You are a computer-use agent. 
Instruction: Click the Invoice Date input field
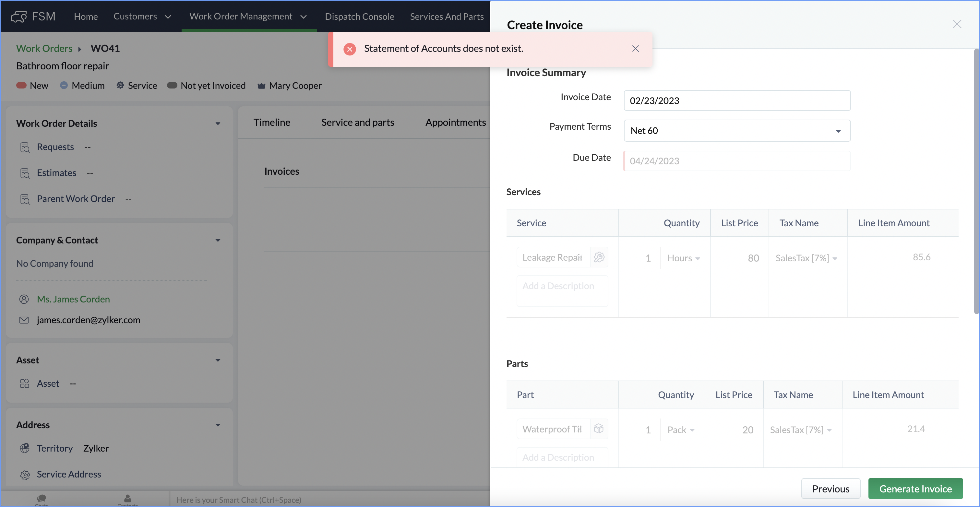click(x=736, y=101)
